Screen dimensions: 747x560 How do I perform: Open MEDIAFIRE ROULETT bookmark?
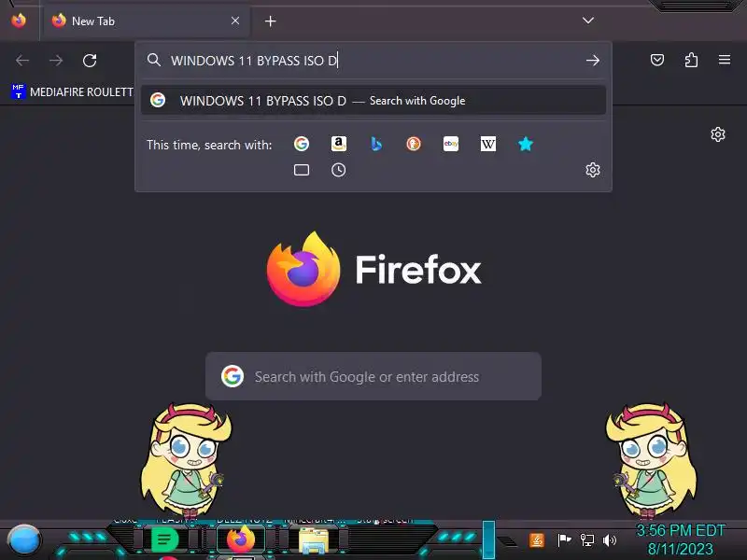click(72, 91)
